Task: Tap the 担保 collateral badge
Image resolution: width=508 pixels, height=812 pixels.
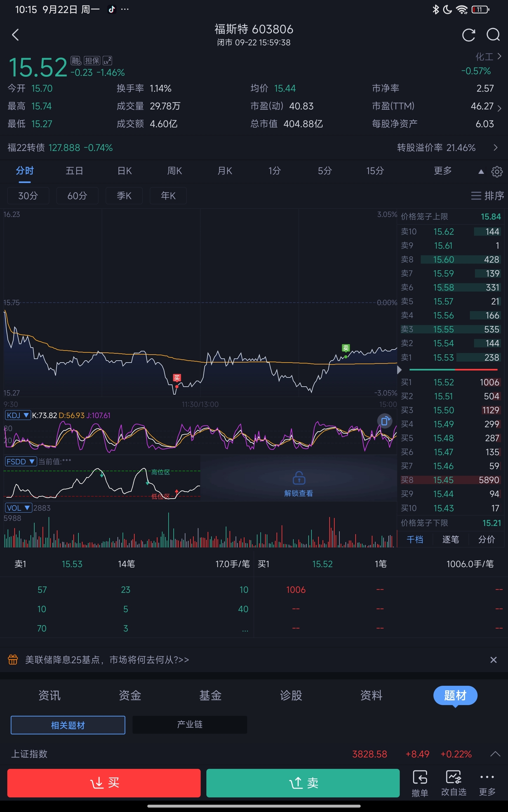Action: 92,60
